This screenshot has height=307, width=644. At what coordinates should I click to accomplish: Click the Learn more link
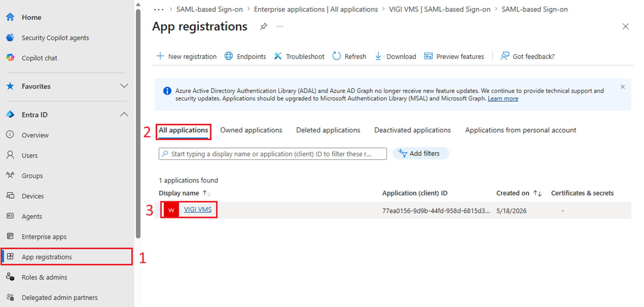(x=503, y=98)
